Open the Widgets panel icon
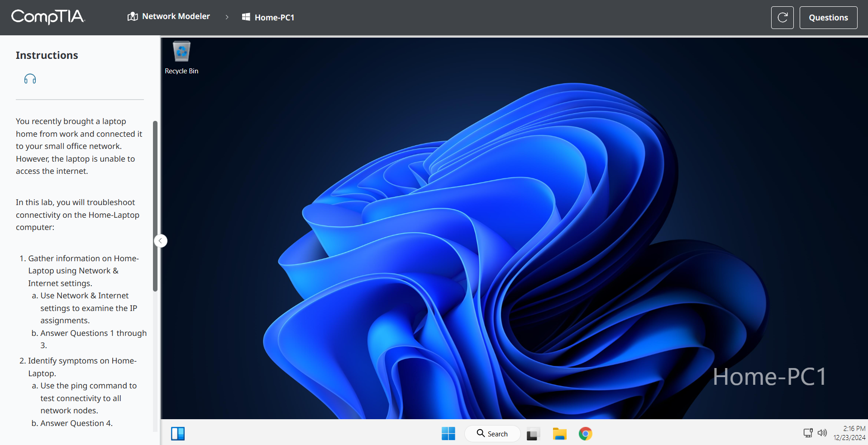The height and width of the screenshot is (445, 868). click(x=178, y=434)
